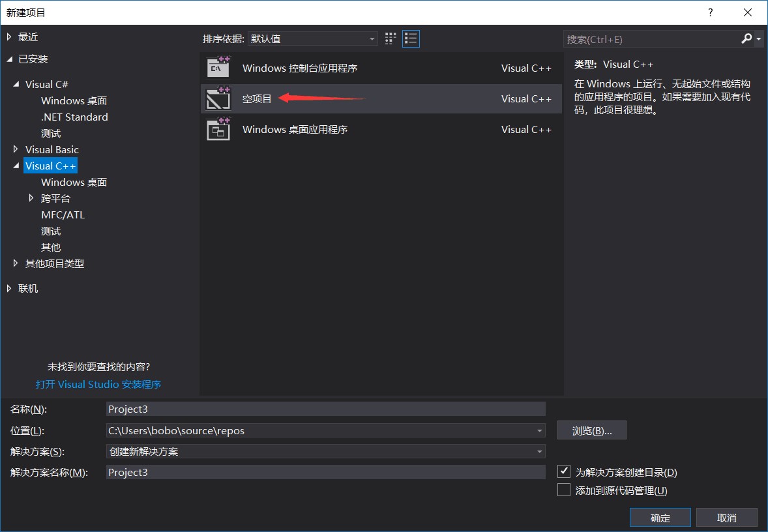This screenshot has height=532, width=768.
Task: Switch to small icons grid view
Action: coord(391,38)
